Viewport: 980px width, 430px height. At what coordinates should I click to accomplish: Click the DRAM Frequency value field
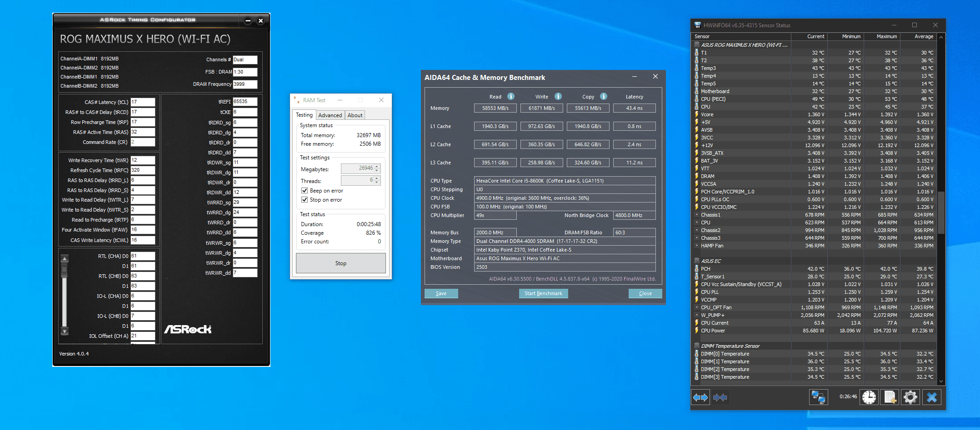[245, 84]
